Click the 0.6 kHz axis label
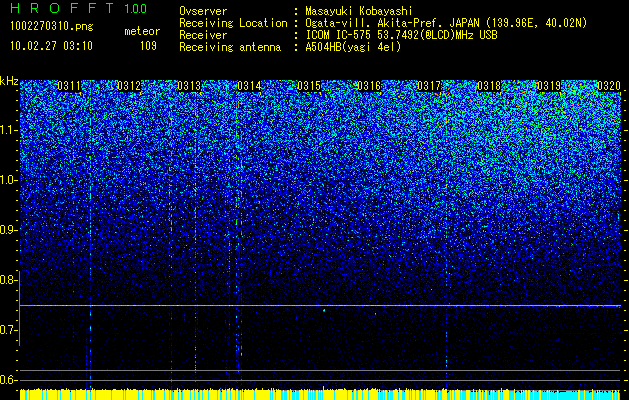Viewport: 629px width, 400px height. click(8, 380)
